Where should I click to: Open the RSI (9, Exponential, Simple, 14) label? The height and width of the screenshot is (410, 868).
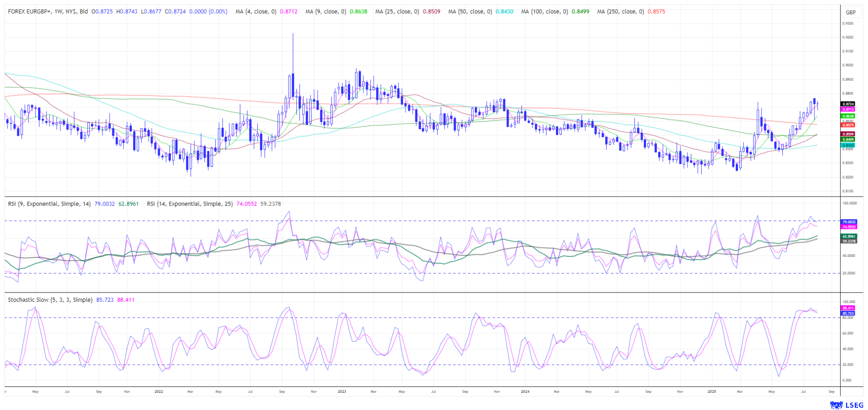(50, 204)
